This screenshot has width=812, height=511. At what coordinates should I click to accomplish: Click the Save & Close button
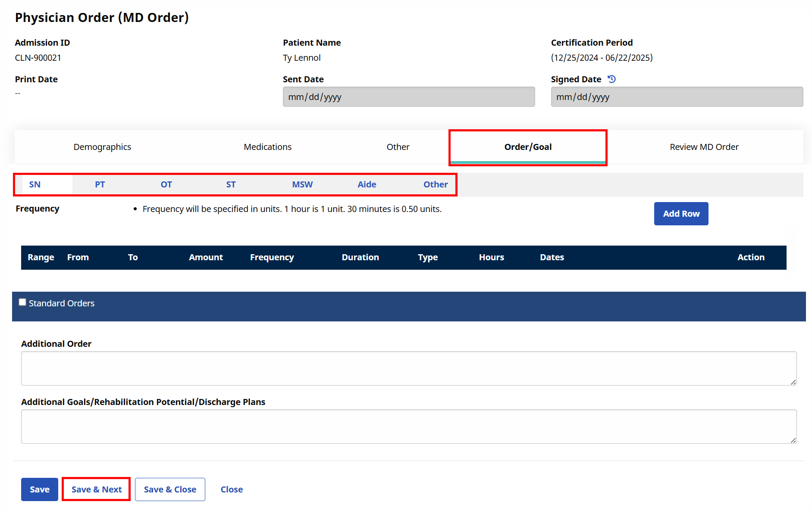[x=170, y=489]
